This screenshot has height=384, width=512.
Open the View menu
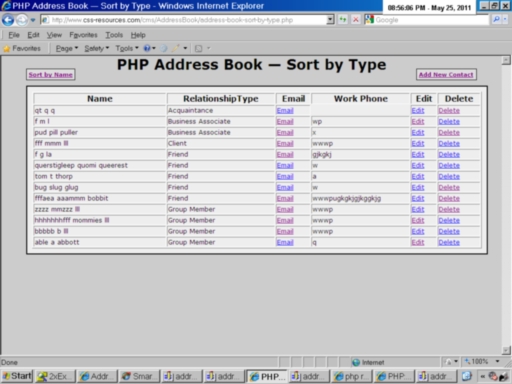click(54, 35)
